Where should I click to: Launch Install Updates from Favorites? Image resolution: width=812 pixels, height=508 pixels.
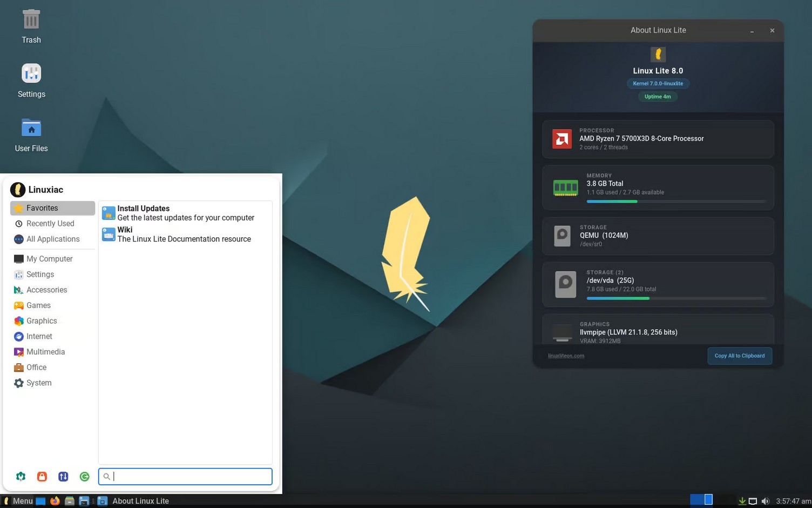[185, 213]
